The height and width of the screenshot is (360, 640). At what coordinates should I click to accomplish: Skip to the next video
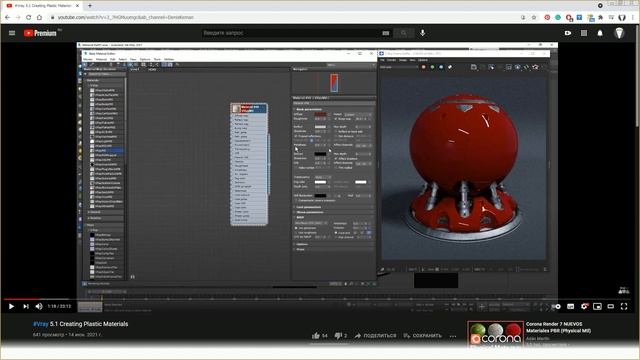[26, 306]
